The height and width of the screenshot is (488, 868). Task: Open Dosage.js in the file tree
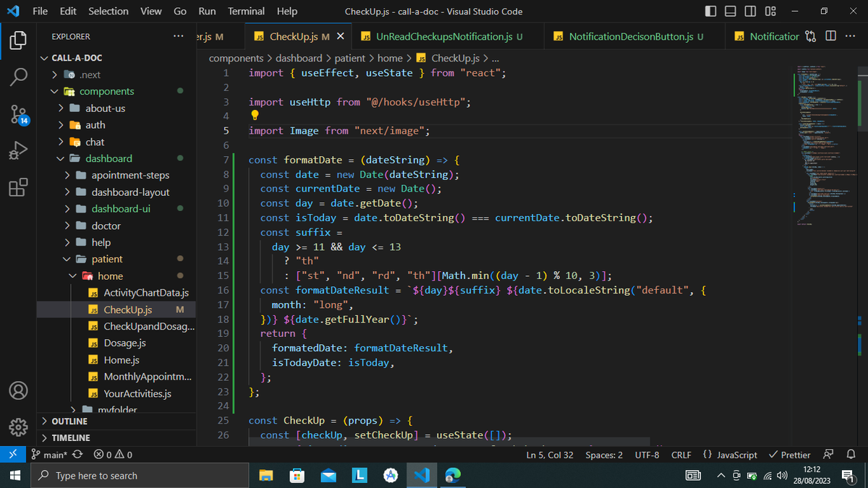124,343
